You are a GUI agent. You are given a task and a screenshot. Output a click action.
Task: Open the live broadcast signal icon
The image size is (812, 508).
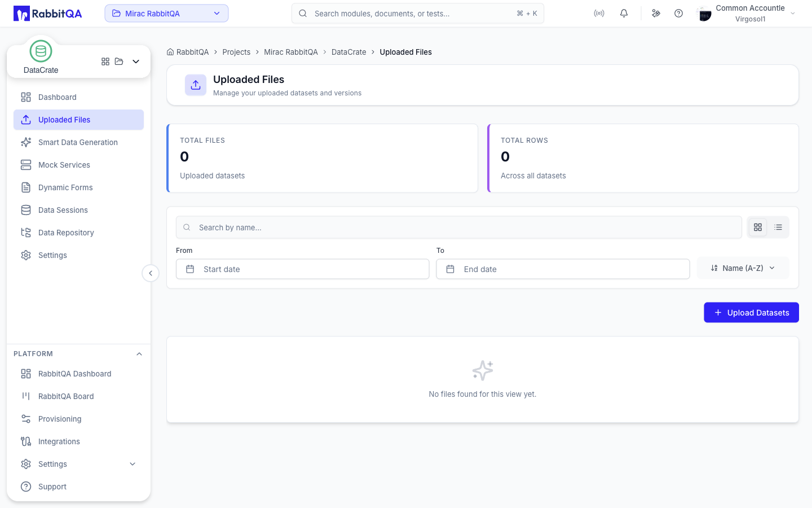[x=599, y=14]
